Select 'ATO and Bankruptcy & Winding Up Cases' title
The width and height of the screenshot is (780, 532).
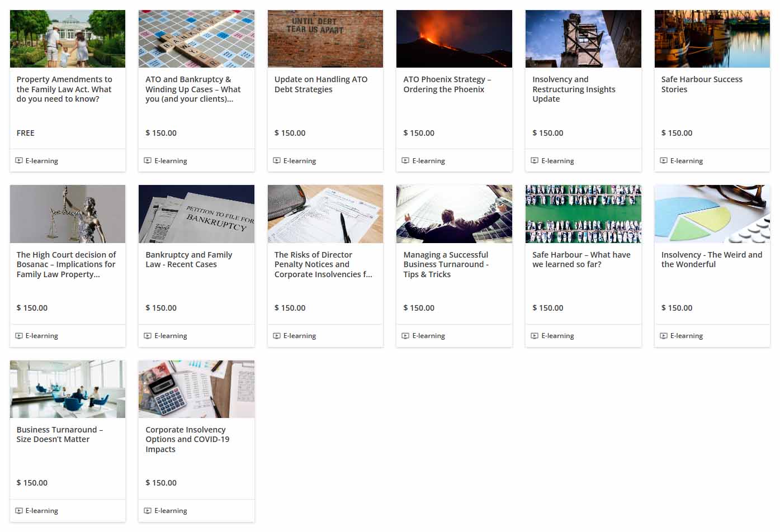click(x=193, y=89)
